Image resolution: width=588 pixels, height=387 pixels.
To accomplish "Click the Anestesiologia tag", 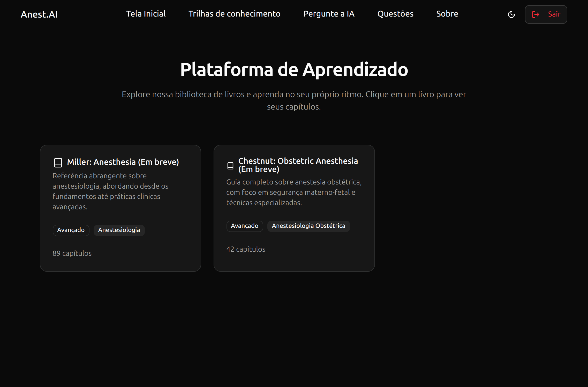I will (119, 230).
